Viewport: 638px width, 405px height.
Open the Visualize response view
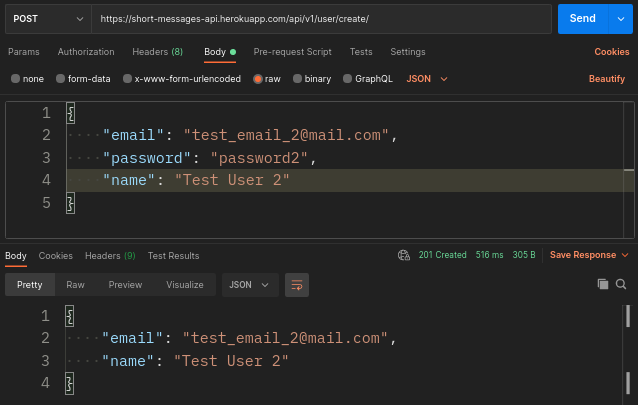click(x=185, y=285)
